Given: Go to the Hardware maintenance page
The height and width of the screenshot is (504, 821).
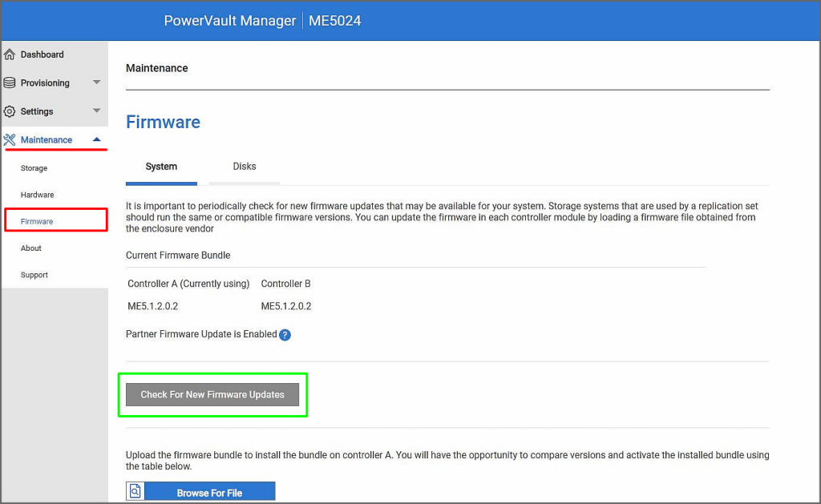Looking at the screenshot, I should click(x=38, y=195).
